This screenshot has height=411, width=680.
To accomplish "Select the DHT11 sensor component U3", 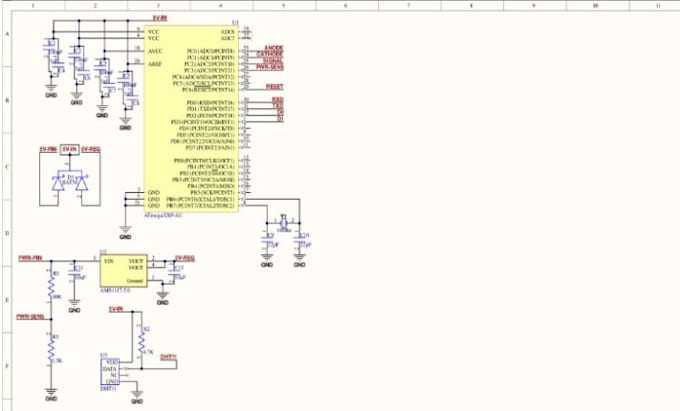I will [x=110, y=372].
